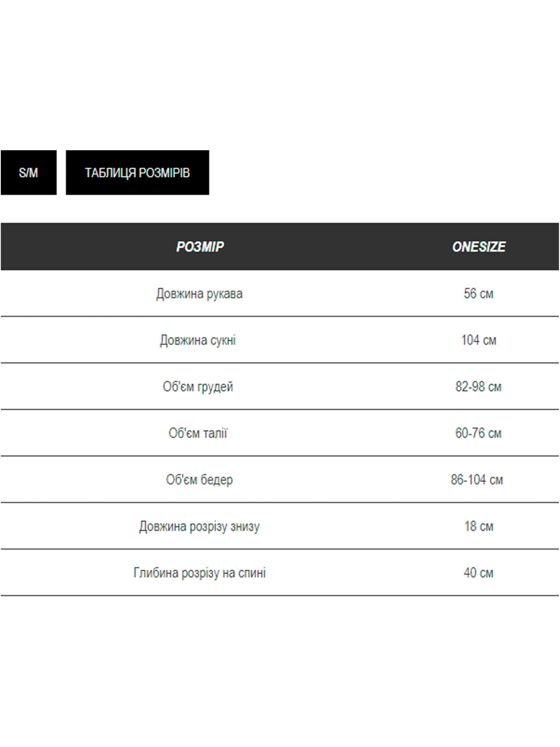Viewport: 560px width, 747px height.
Task: Select the Довжина сукні row label
Action: coord(198,340)
